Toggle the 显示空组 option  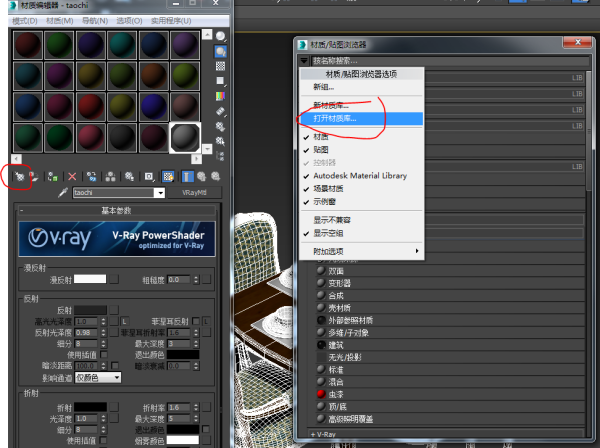[361, 233]
